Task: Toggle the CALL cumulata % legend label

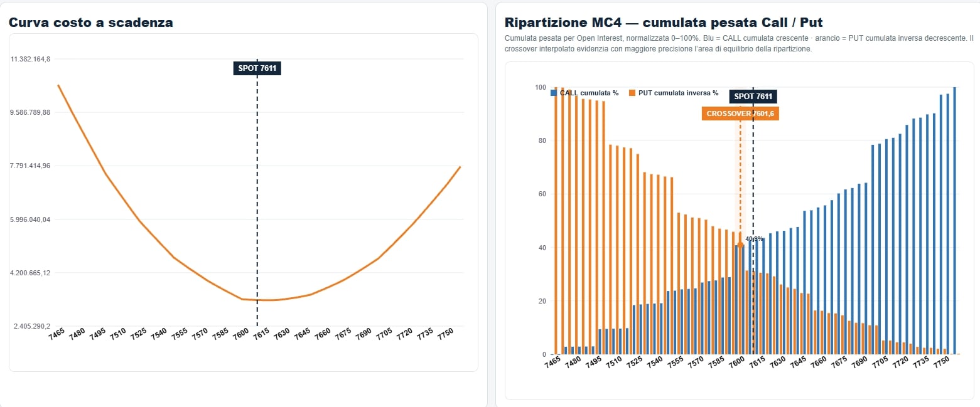Action: tap(589, 93)
